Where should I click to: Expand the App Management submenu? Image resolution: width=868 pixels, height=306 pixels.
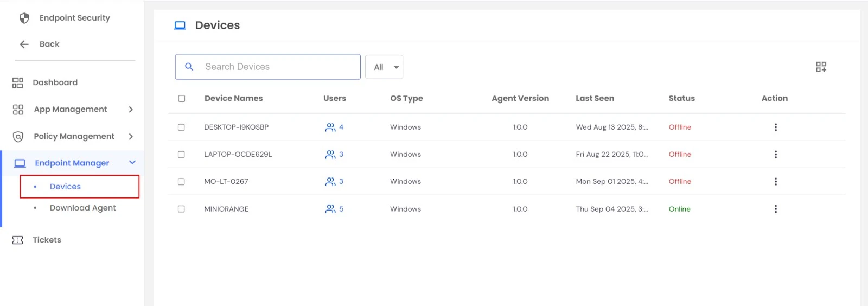click(131, 110)
